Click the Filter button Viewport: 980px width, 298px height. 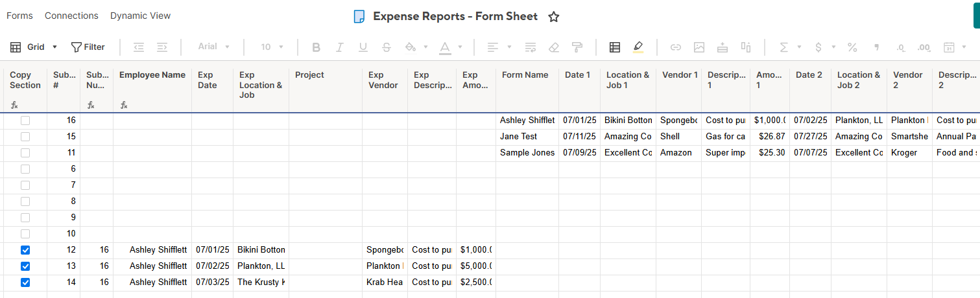88,47
